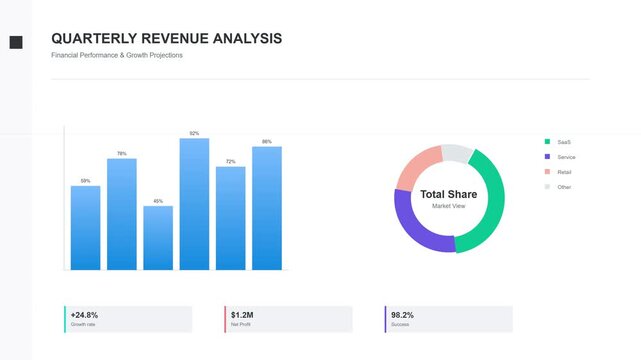Viewport: 641px width, 360px height.
Task: Click the bar labeled 78%
Action: click(122, 214)
